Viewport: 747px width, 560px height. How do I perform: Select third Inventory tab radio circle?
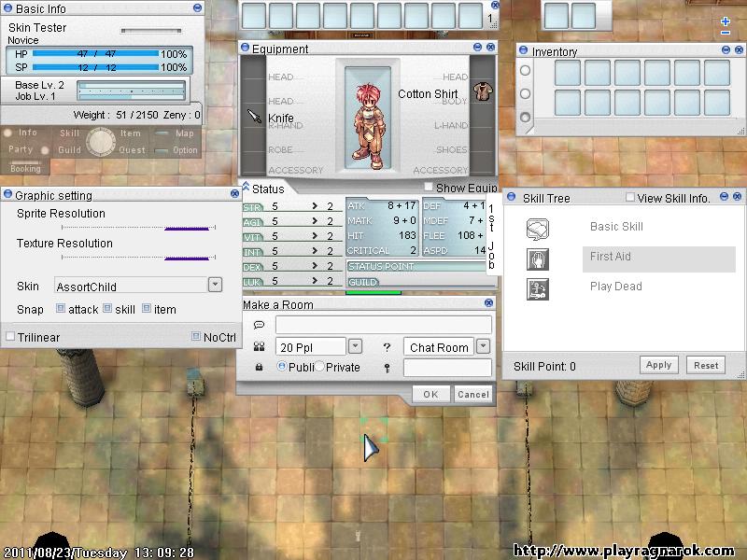[x=525, y=117]
